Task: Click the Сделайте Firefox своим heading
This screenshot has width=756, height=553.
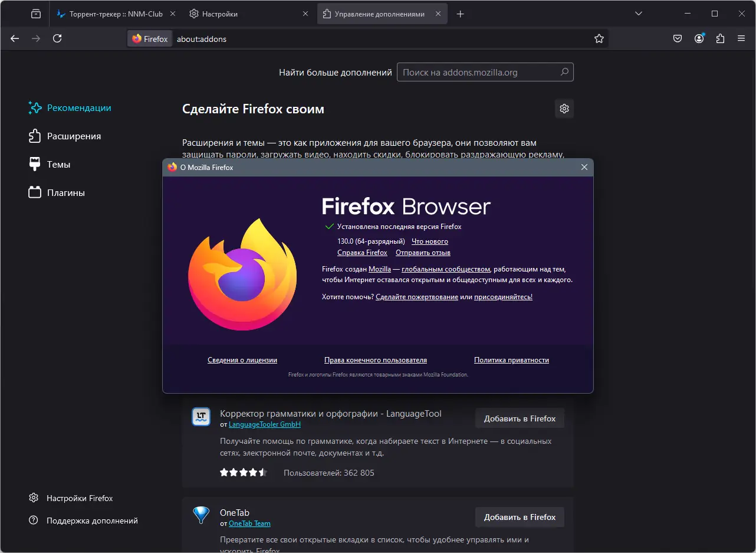Action: 254,109
